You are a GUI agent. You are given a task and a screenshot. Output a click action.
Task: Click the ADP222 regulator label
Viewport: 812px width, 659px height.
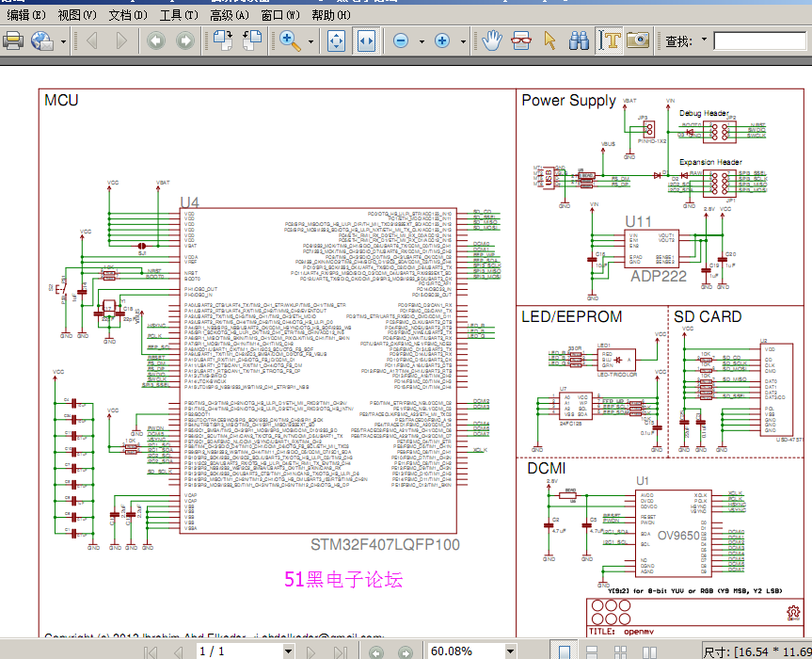point(659,276)
